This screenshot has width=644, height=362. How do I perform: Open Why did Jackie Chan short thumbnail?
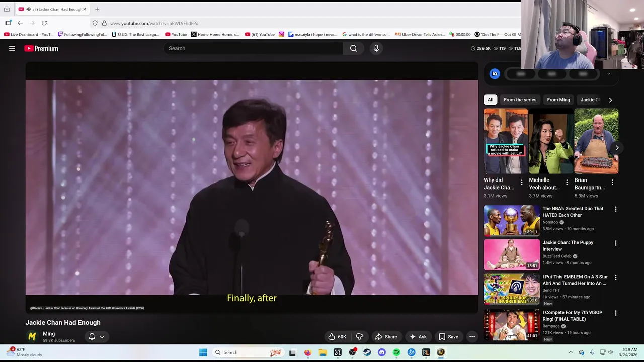(506, 141)
